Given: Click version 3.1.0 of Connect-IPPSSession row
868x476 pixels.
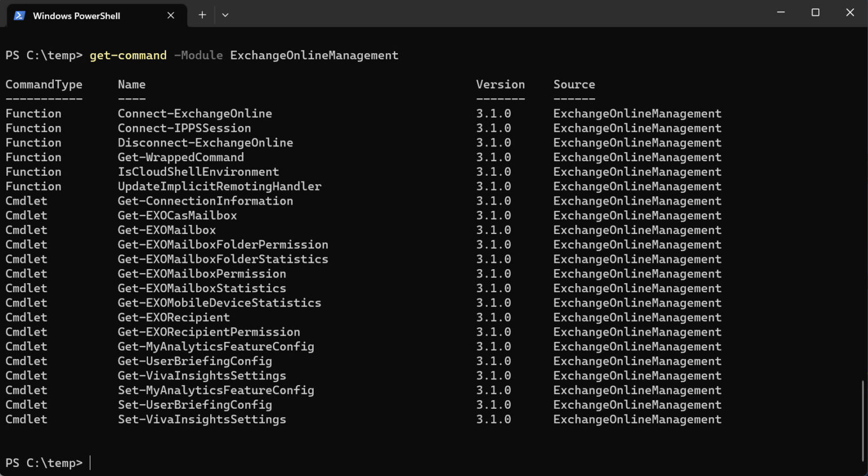Looking at the screenshot, I should [493, 128].
